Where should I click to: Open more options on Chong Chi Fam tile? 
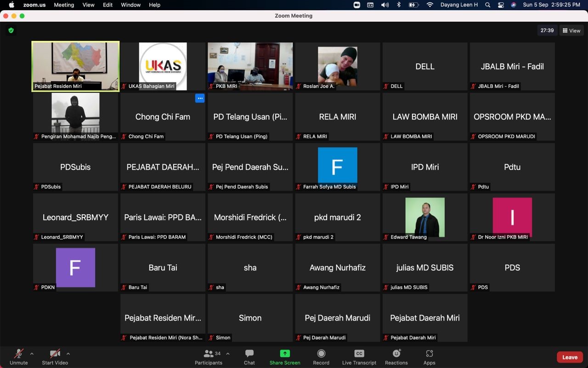pyautogui.click(x=200, y=98)
